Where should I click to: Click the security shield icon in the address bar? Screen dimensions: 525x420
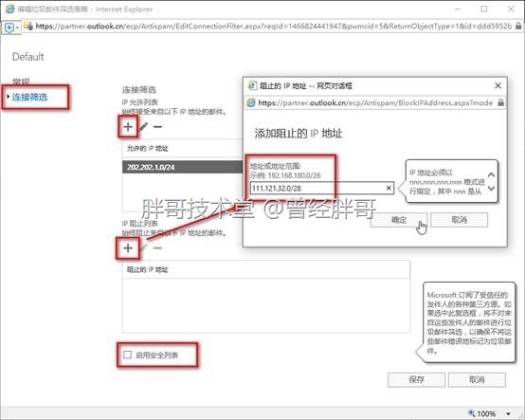tap(9, 27)
